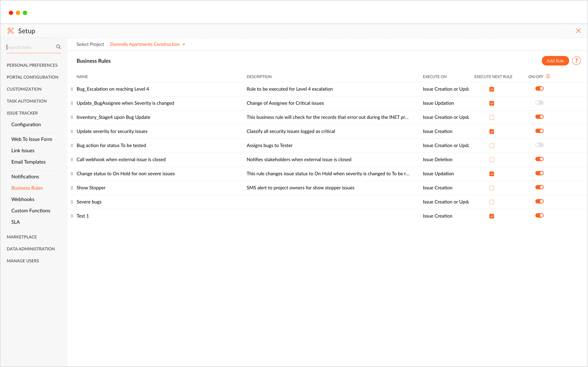Click the search magnifier icon in sidebar
Image resolution: width=588 pixels, height=367 pixels.
point(58,47)
